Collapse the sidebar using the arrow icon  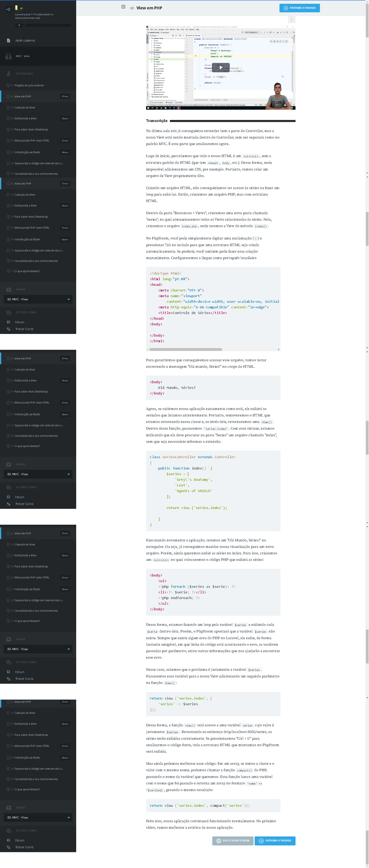(8, 9)
